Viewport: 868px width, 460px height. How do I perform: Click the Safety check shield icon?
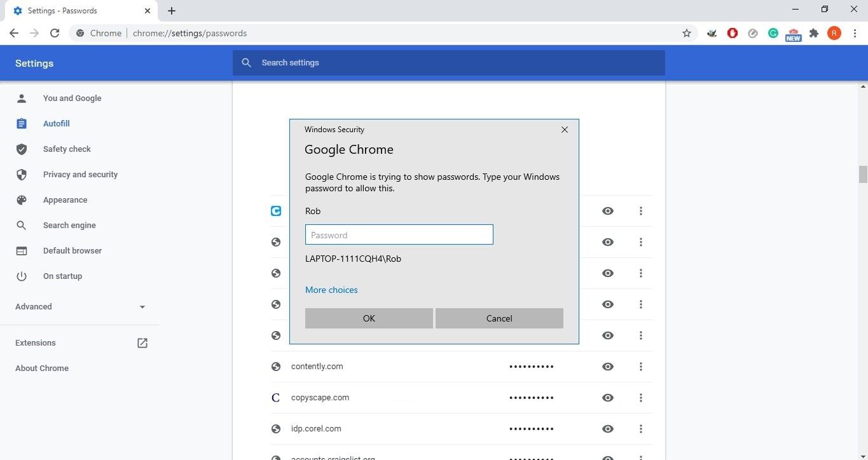tap(22, 149)
